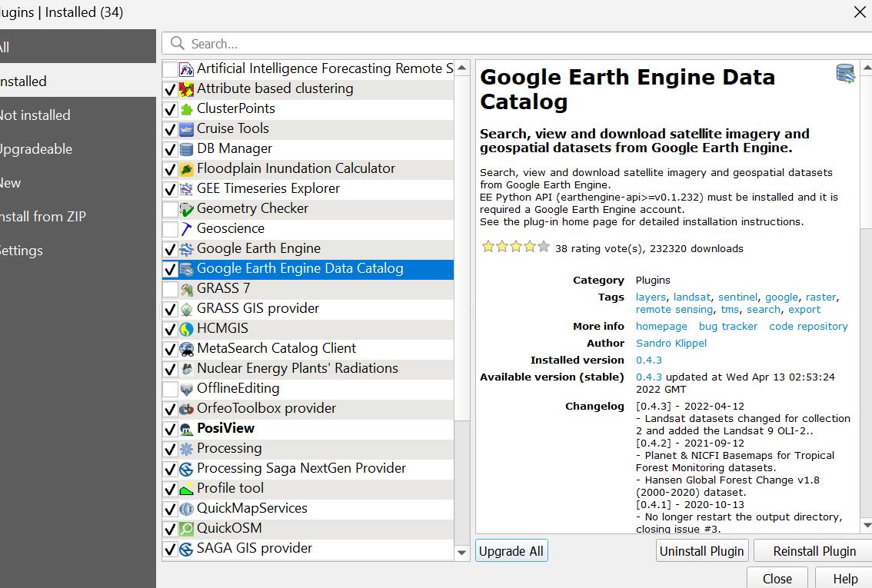Click the search magnifier icon
Viewport: 872px width, 588px height.
tap(178, 44)
